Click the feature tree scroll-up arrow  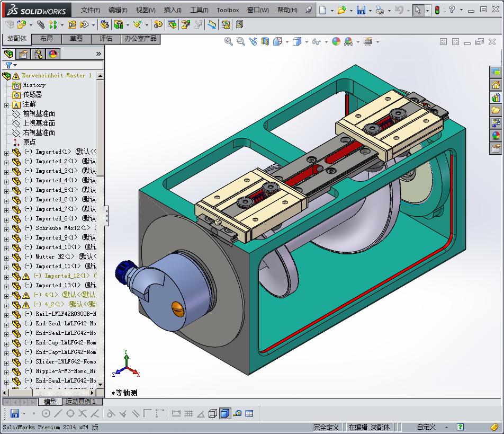click(101, 76)
